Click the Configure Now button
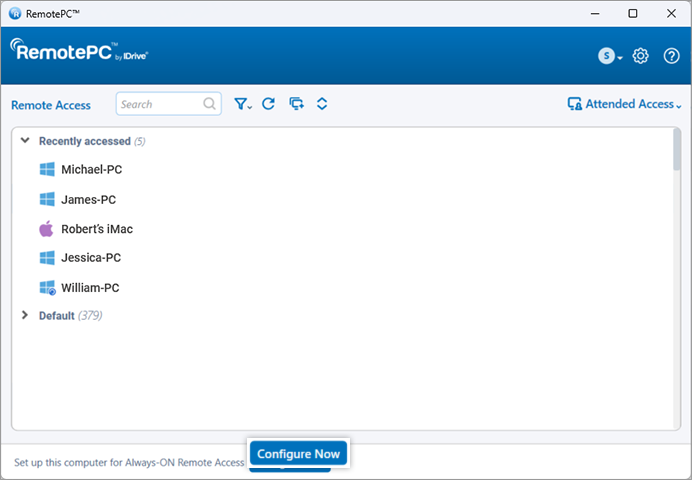The image size is (692, 480). pyautogui.click(x=298, y=454)
